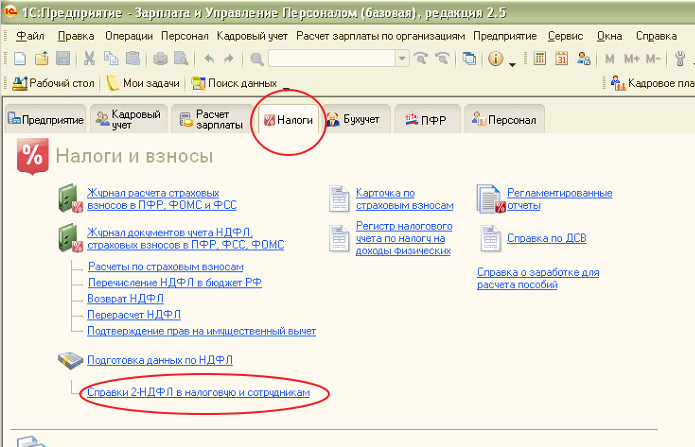
Task: Click the help info icon in toolbar
Action: coord(495,59)
